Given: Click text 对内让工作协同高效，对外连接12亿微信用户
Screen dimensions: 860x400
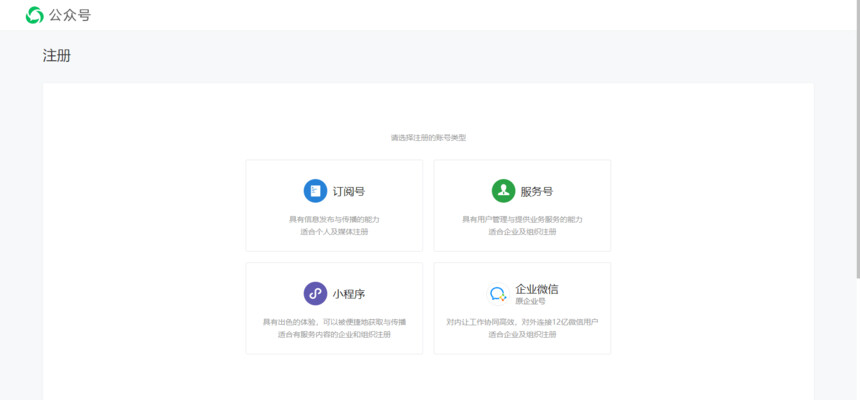Looking at the screenshot, I should [x=522, y=322].
